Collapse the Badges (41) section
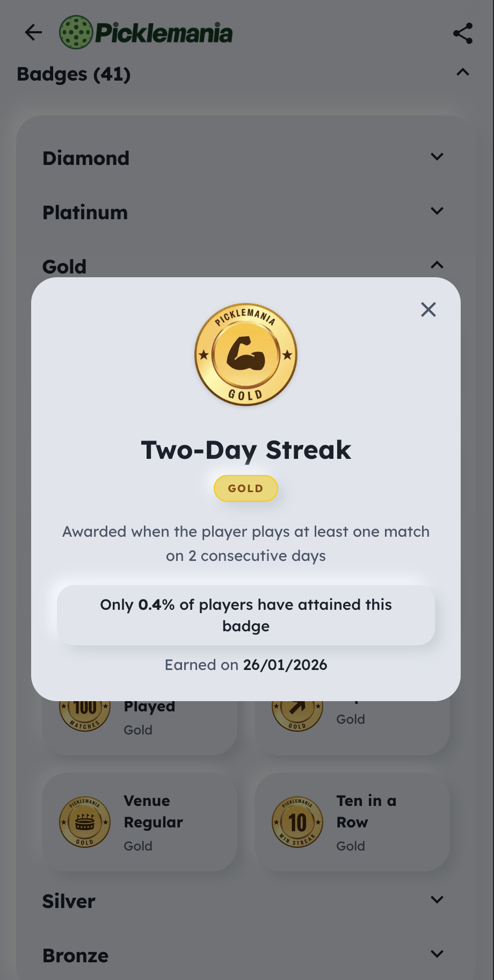The image size is (494, 980). pyautogui.click(x=462, y=72)
